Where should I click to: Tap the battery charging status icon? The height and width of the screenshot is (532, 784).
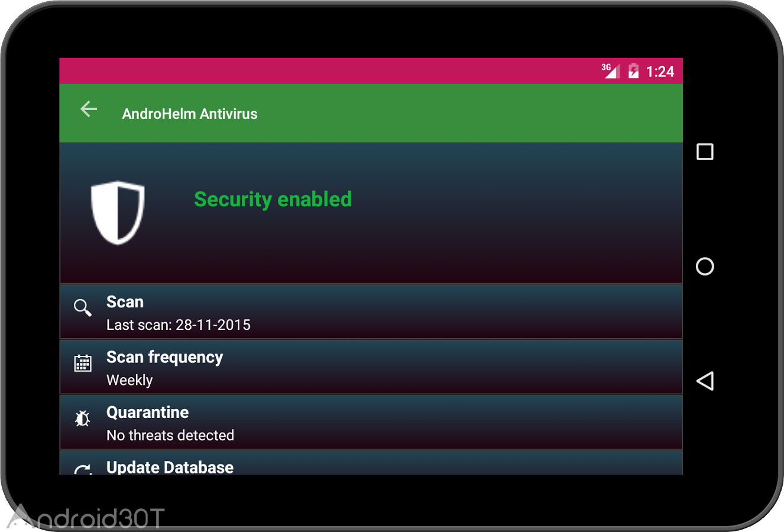coord(633,71)
